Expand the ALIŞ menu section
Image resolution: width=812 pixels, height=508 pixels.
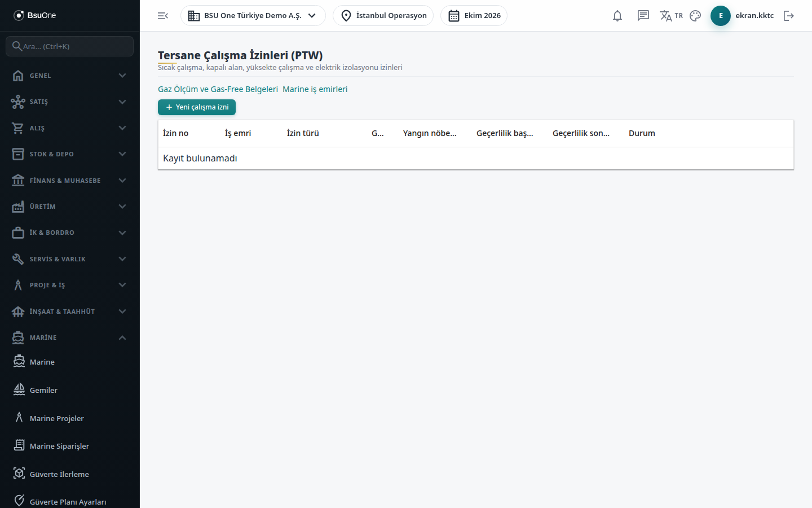click(x=70, y=128)
